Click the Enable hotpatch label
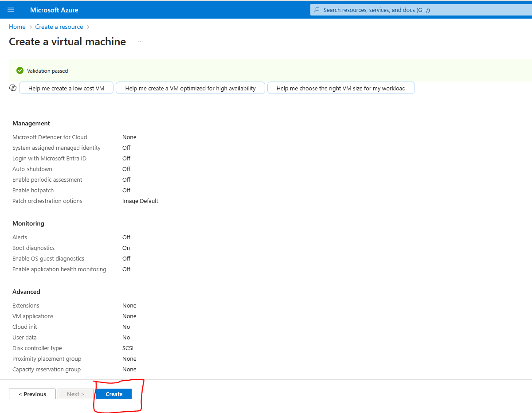Screen dimensions: 532x413 33,190
